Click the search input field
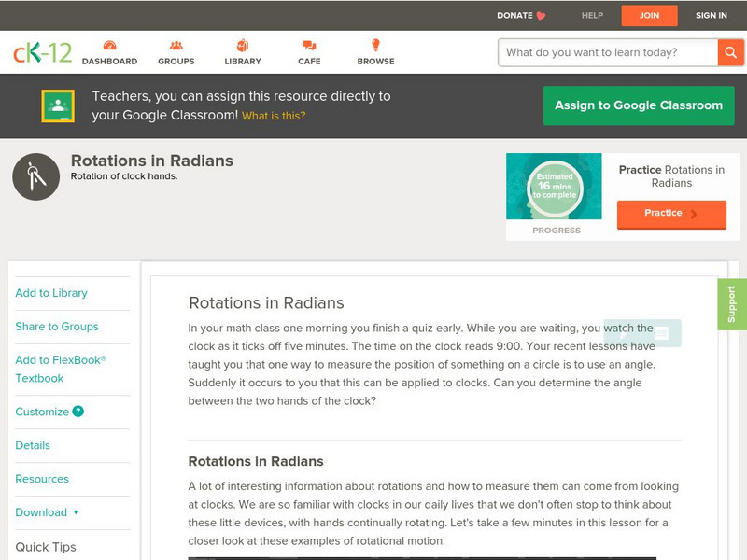Image resolution: width=747 pixels, height=560 pixels. point(607,52)
